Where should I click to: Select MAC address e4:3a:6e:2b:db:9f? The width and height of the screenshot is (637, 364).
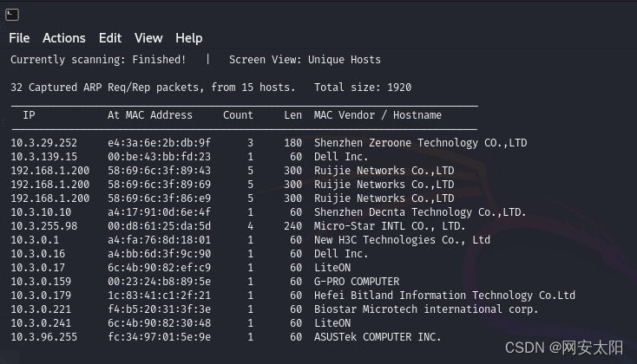tap(160, 143)
